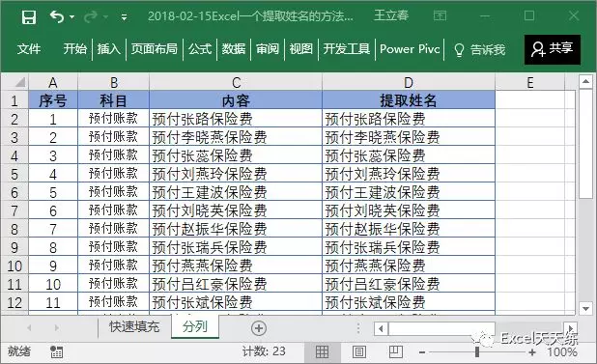
Task: Click column D cell 预付赵振华保险费
Action: tap(409, 229)
